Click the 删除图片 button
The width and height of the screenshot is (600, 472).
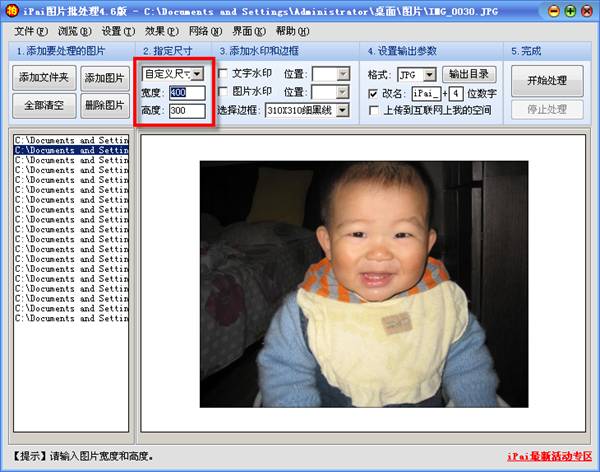(x=105, y=105)
